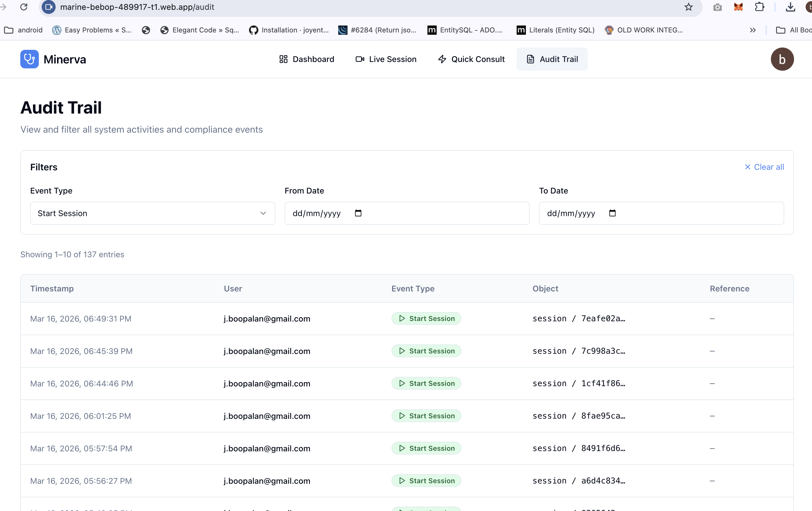Expand the Event Type dropdown
Viewport: 812px width, 511px height.
(x=152, y=213)
